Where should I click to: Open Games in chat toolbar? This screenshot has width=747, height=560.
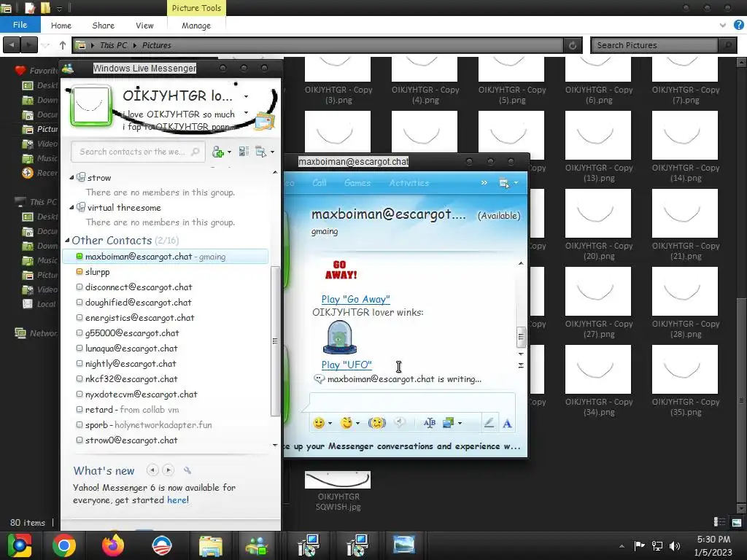pyautogui.click(x=357, y=183)
